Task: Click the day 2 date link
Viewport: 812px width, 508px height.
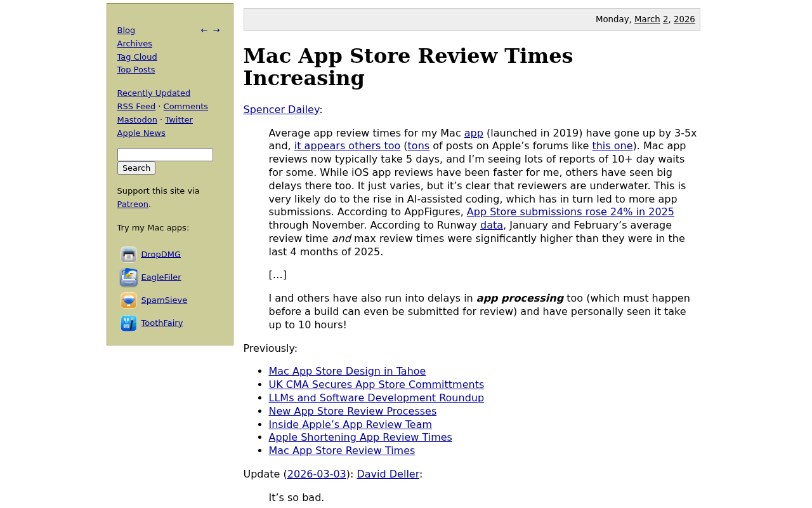Action: coord(665,20)
